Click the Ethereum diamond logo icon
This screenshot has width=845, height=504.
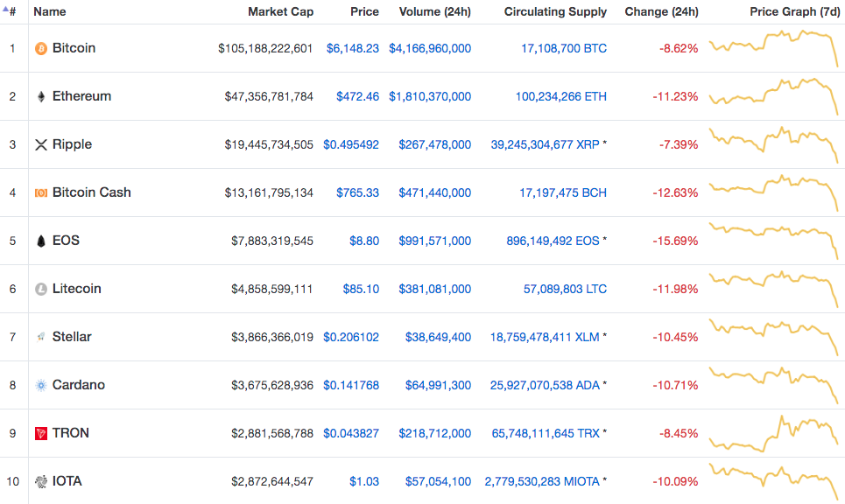(x=40, y=97)
